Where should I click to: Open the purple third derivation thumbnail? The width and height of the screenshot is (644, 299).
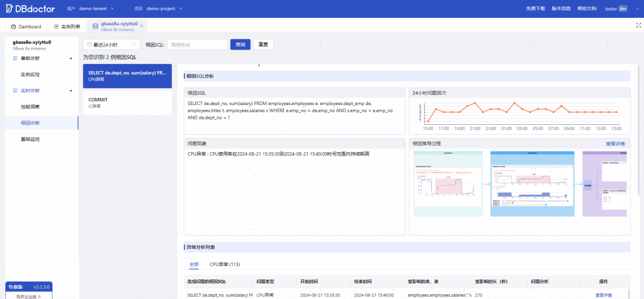tap(605, 183)
